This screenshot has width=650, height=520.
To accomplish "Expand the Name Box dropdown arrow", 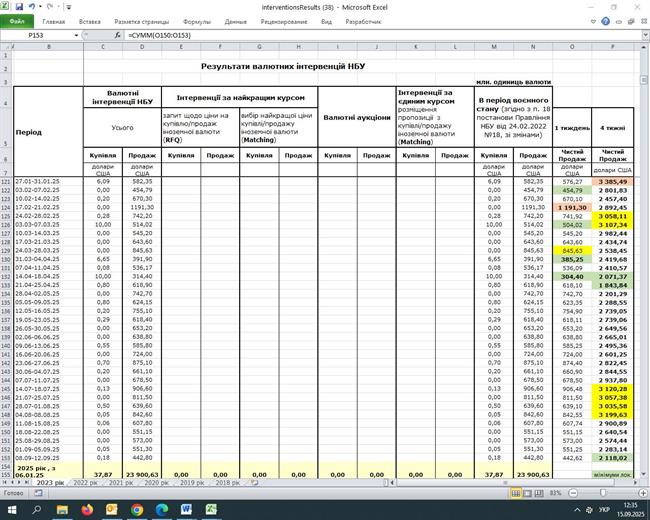I will point(76,35).
